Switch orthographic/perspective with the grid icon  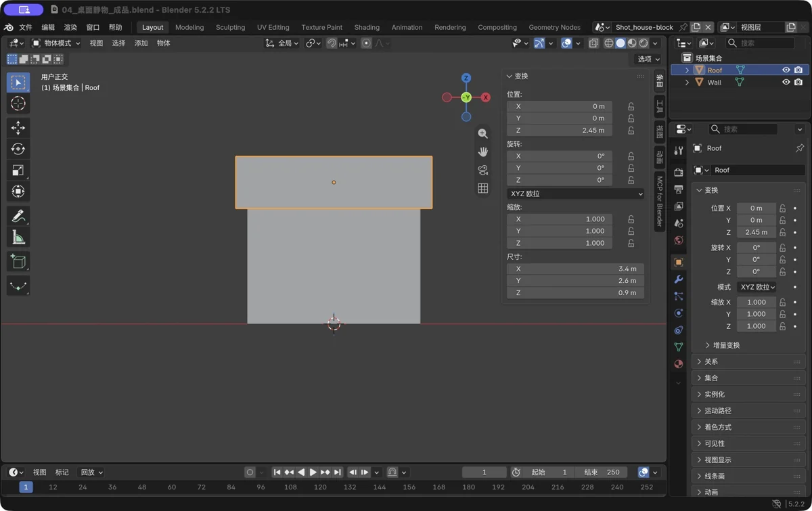click(482, 189)
